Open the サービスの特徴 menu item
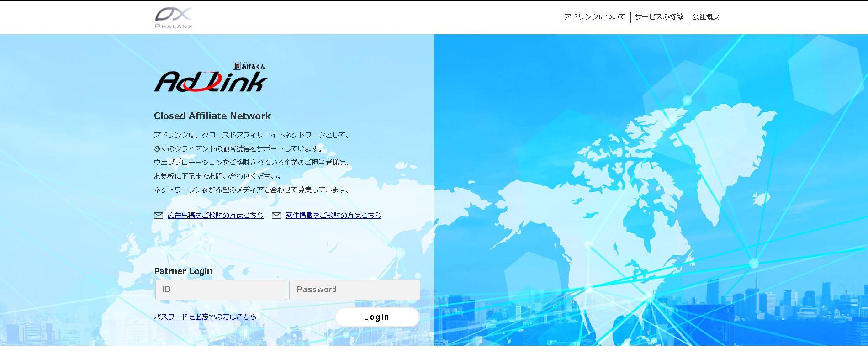The width and height of the screenshot is (868, 364). pyautogui.click(x=659, y=16)
